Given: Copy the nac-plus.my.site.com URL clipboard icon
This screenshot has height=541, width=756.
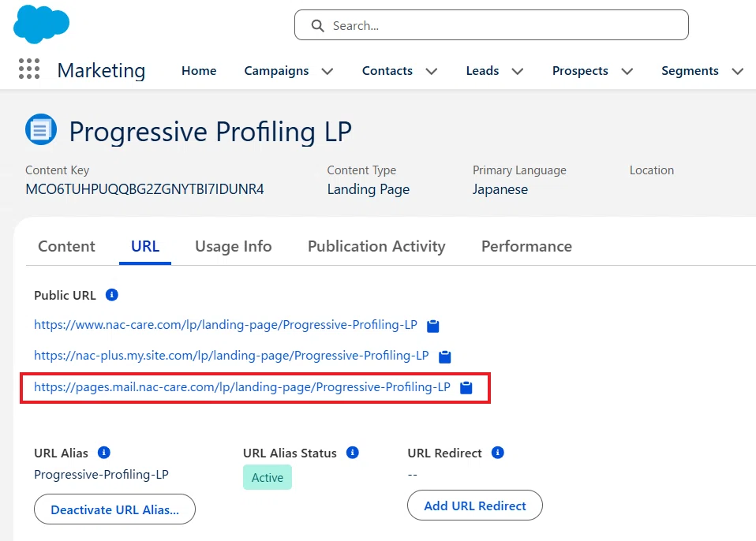Looking at the screenshot, I should point(444,357).
